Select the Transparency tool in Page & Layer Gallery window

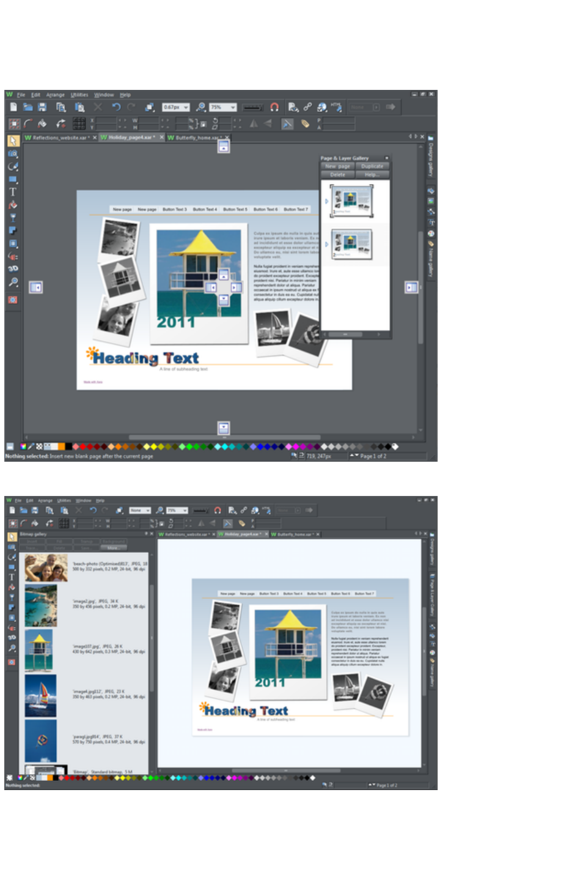[13, 218]
